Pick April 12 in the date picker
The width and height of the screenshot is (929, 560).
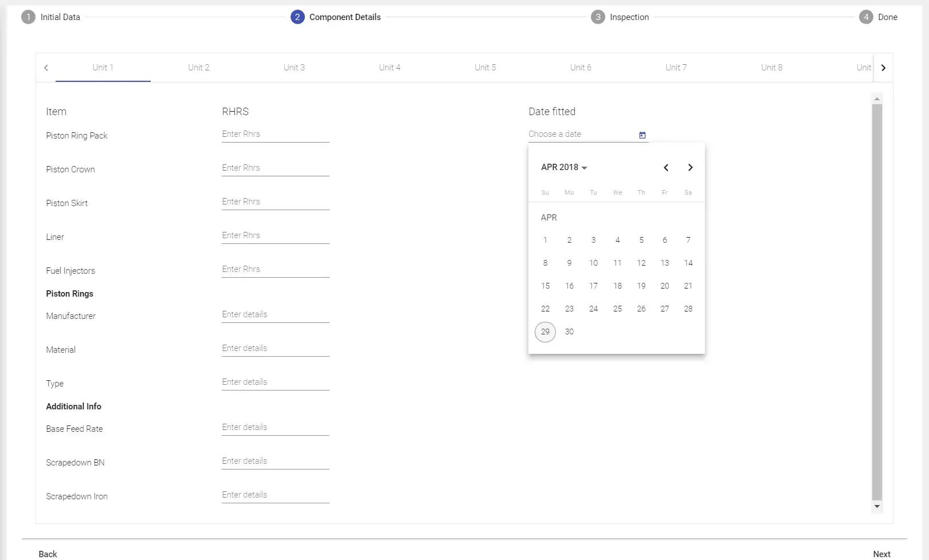coord(641,263)
